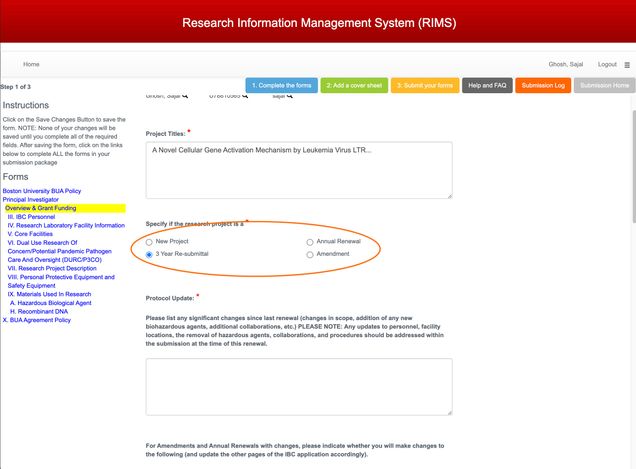Choose the 3 Year Re-submittal option
636x469 pixels.
coord(150,255)
